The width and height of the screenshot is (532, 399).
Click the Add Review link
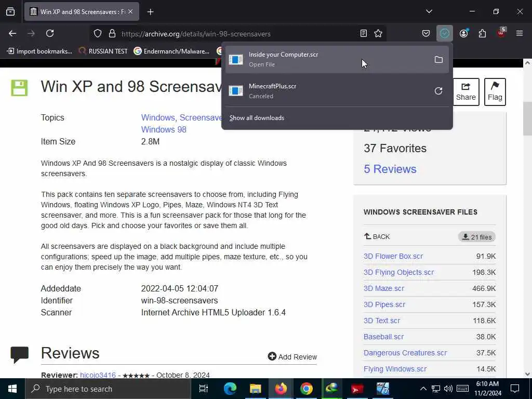click(292, 356)
